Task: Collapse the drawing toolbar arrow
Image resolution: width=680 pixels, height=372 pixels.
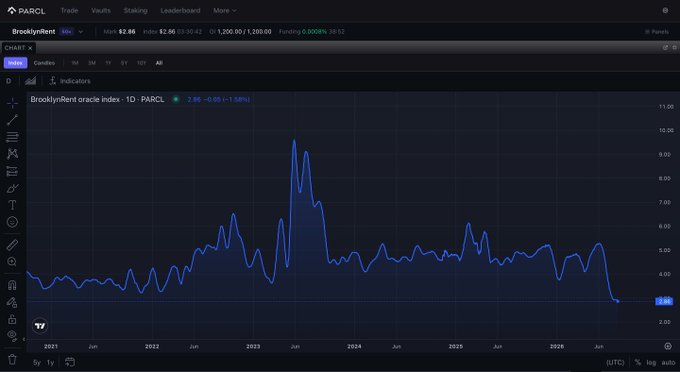Action: point(24,339)
